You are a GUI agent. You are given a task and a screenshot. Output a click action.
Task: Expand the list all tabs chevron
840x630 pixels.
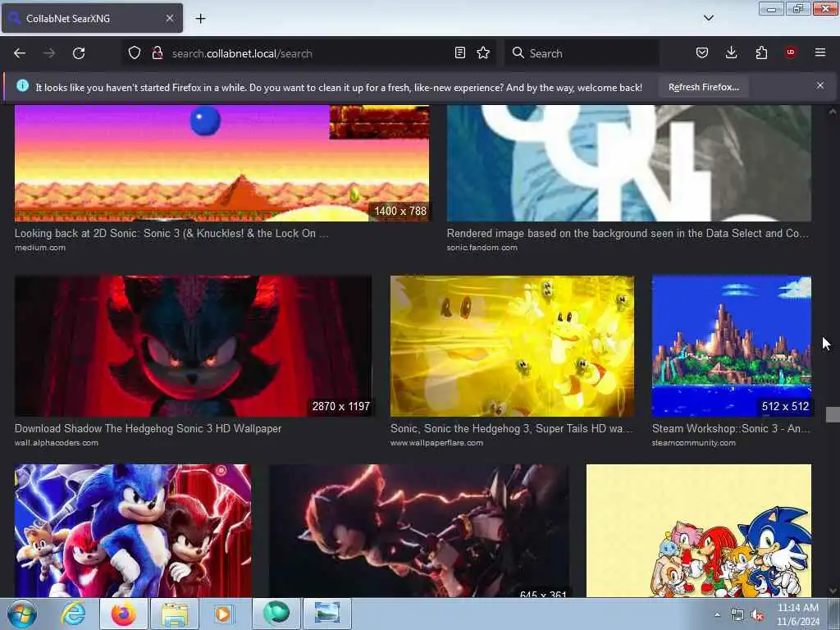pos(709,18)
